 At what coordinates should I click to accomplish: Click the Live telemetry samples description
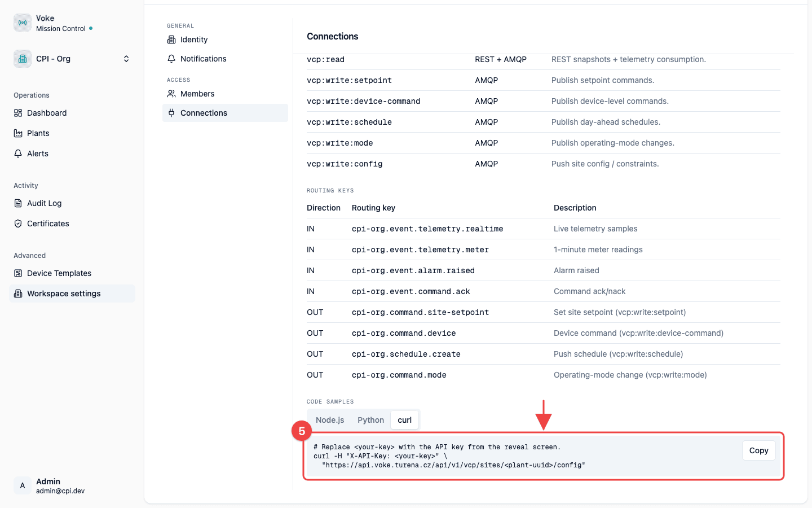595,229
